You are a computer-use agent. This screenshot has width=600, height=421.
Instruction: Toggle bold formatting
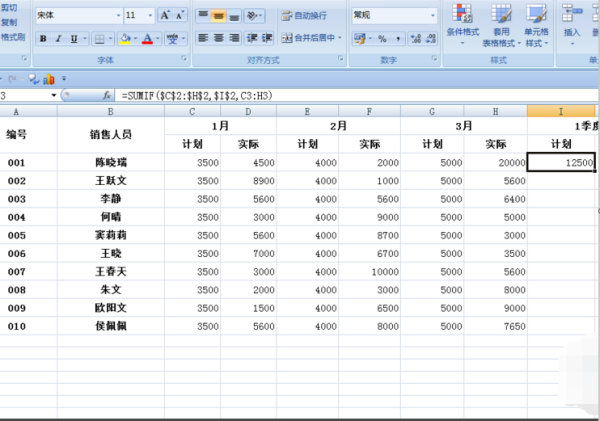(x=43, y=39)
